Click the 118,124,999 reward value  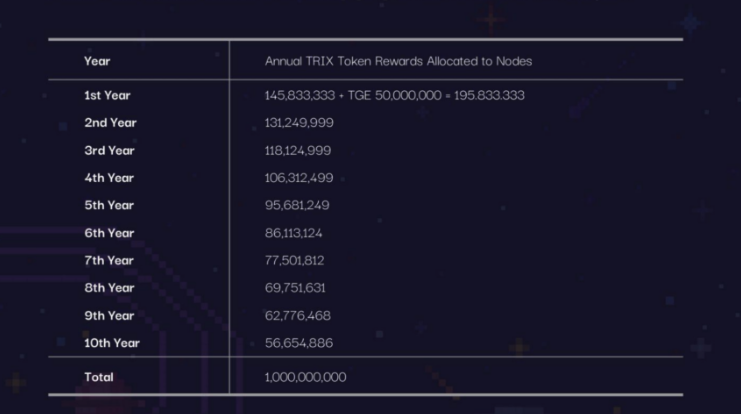click(x=298, y=151)
